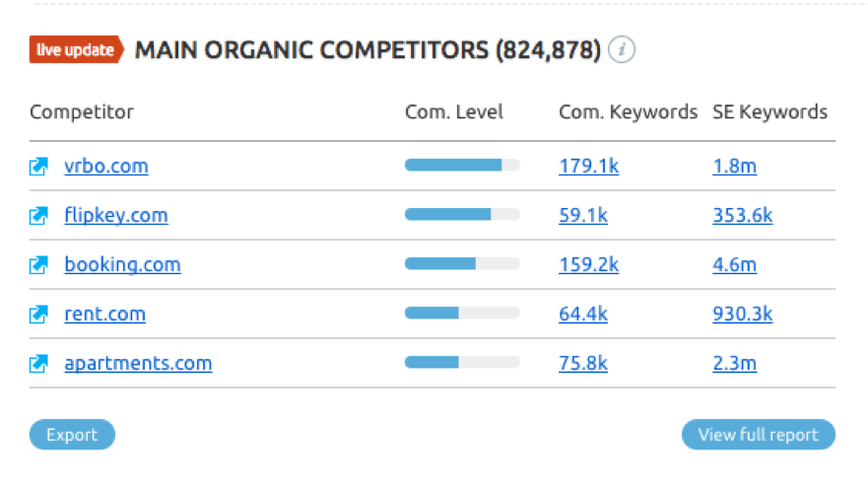Open the flipkey.com competitor link
Viewport: 868px width, 490px height.
pos(116,215)
